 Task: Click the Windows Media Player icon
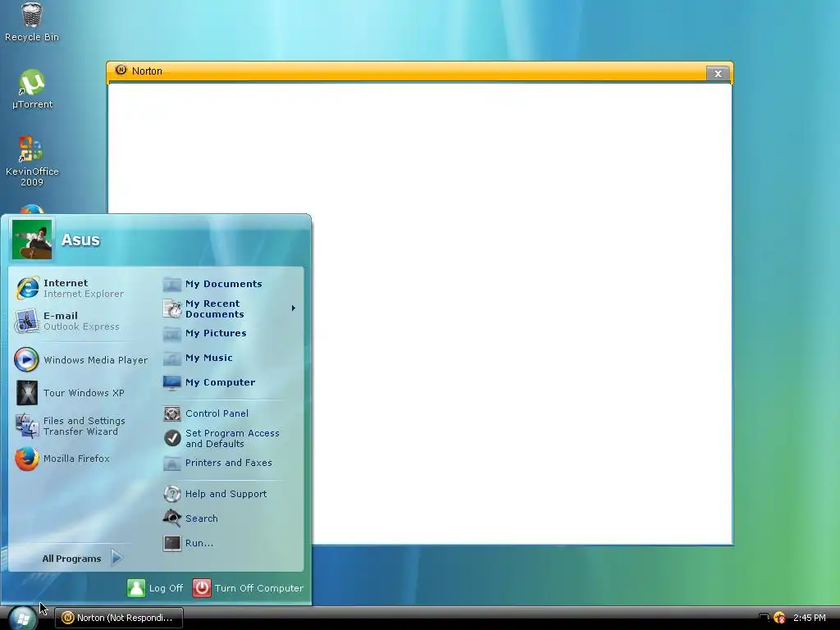[x=27, y=359]
